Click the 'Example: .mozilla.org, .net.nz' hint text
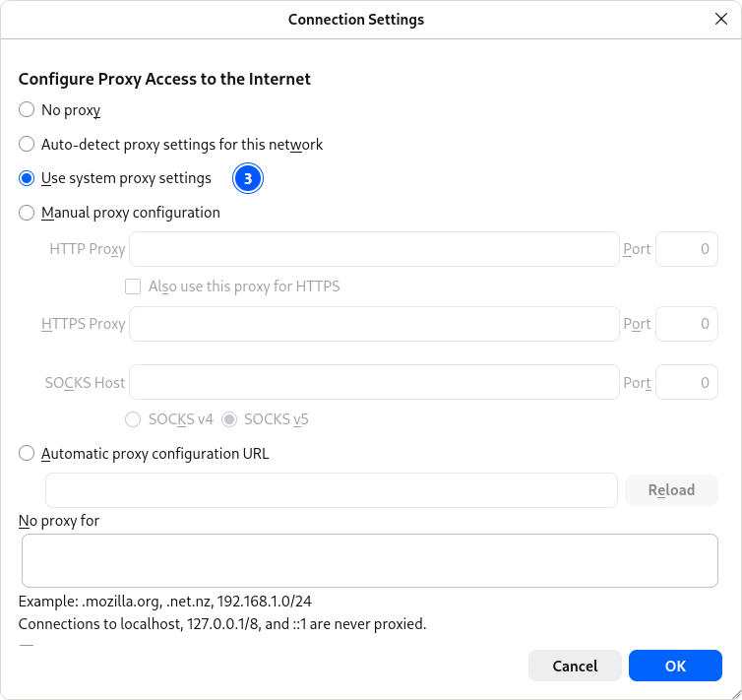This screenshot has height=700, width=742. [x=164, y=602]
